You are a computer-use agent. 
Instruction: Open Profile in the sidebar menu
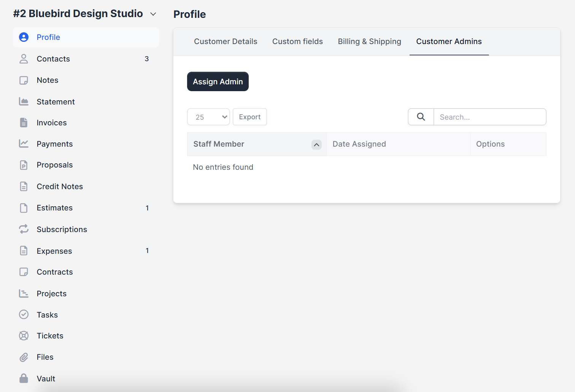tap(86, 37)
